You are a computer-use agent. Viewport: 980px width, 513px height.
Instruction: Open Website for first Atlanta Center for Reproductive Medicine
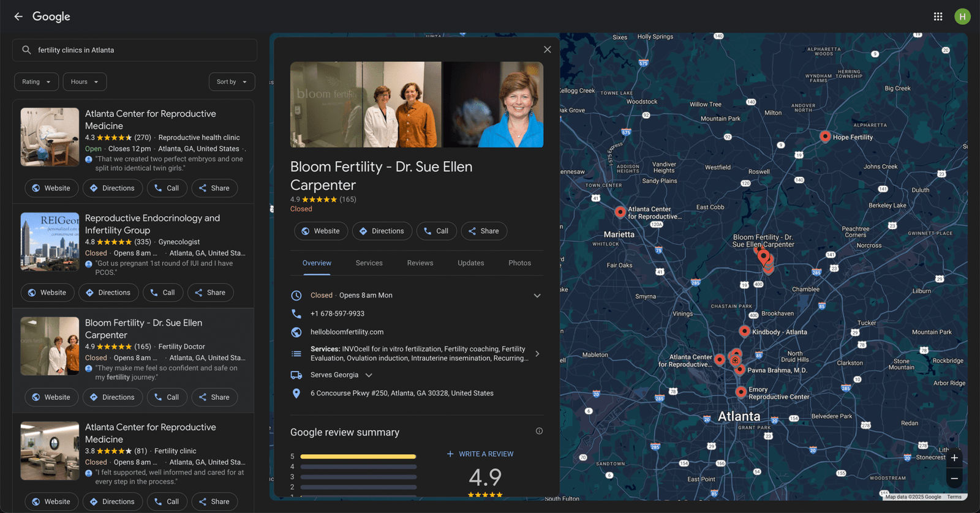tap(51, 189)
